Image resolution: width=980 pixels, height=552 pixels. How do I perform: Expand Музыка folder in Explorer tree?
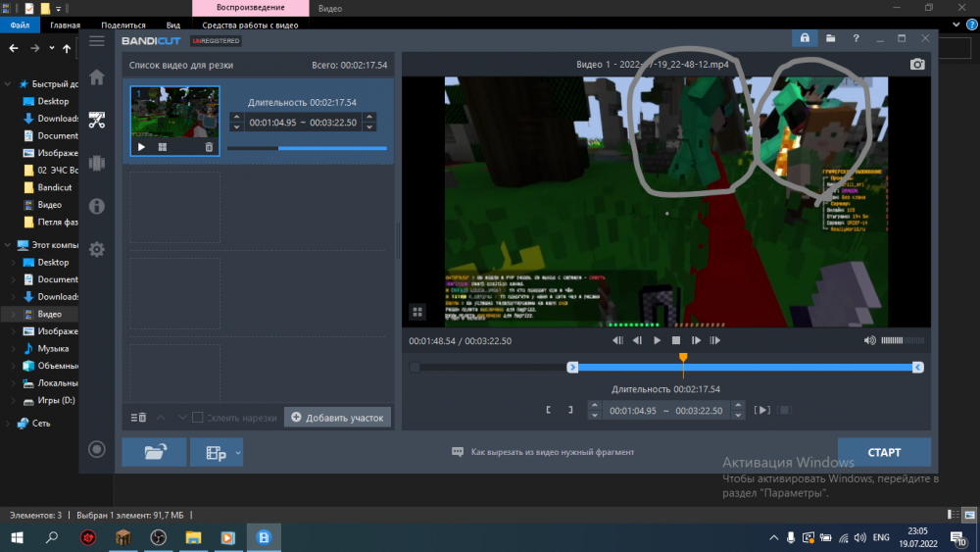[14, 348]
